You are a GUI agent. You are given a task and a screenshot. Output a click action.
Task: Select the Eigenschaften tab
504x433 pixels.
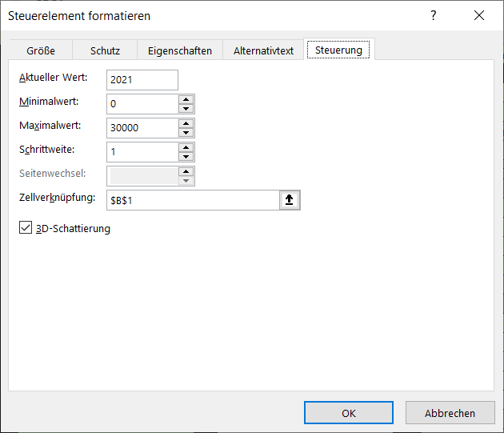(x=180, y=50)
